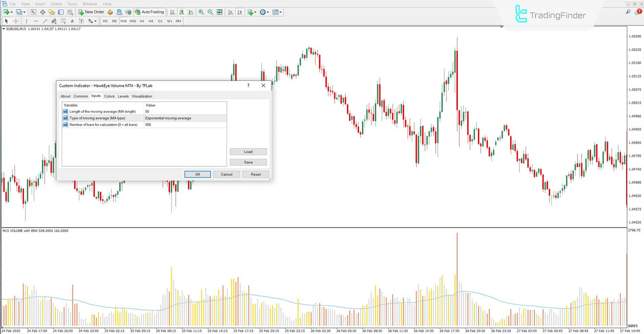Open the New Order window

click(91, 12)
